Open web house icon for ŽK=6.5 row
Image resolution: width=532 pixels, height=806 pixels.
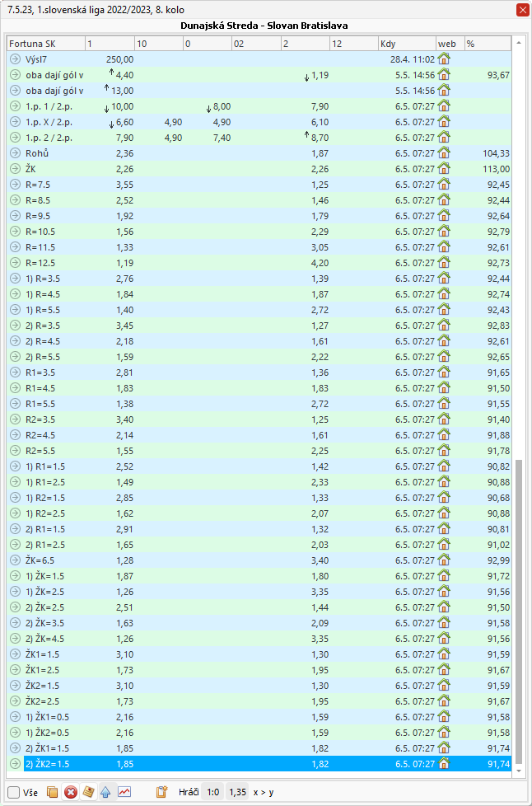[x=444, y=560]
